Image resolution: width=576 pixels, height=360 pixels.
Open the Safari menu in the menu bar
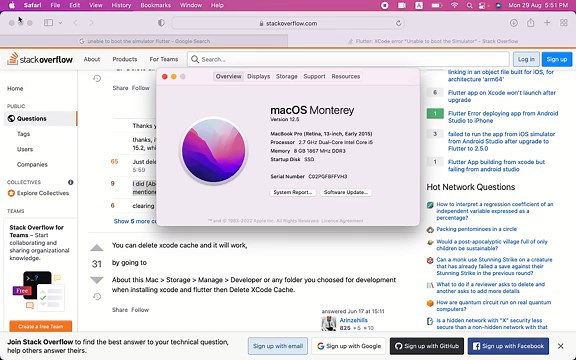33,5
